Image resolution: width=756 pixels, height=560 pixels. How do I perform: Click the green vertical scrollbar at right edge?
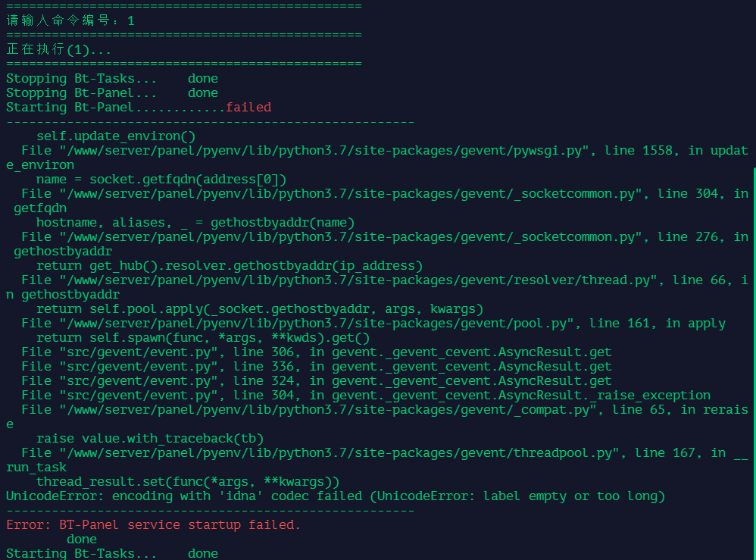pos(754,363)
